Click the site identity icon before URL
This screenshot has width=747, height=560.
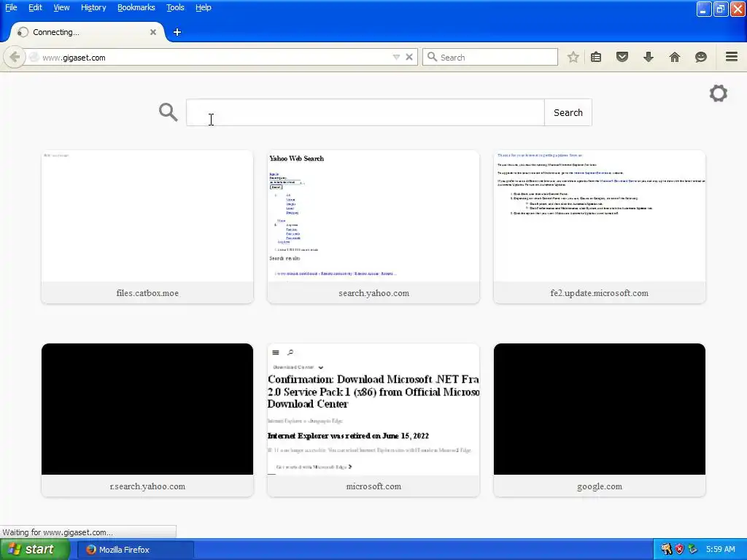[34, 57]
